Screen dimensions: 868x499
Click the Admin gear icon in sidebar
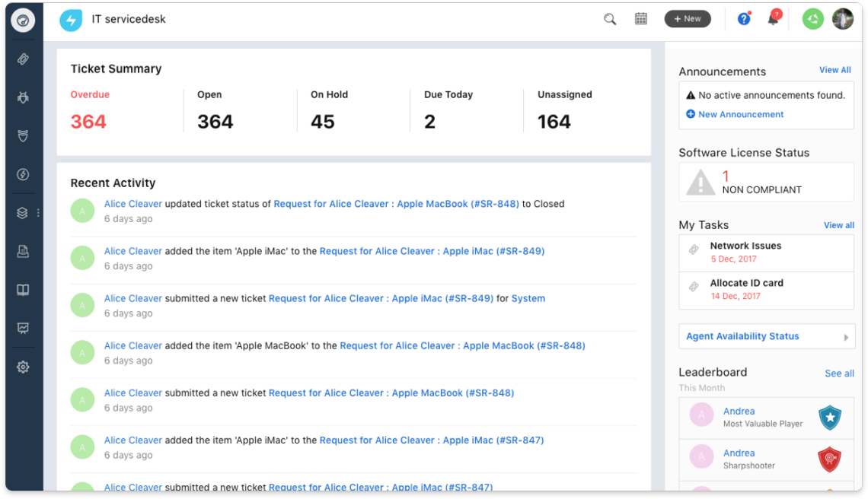(23, 367)
